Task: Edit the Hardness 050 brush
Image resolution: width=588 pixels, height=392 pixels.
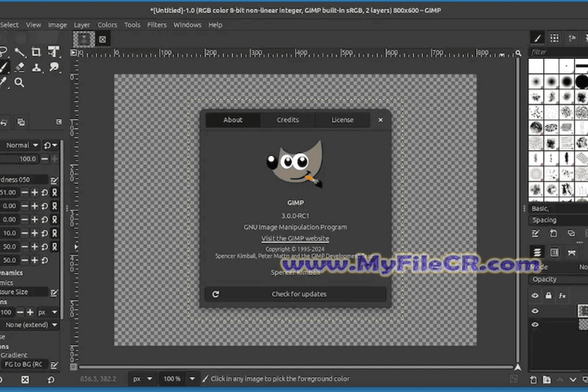Action: pos(54,180)
